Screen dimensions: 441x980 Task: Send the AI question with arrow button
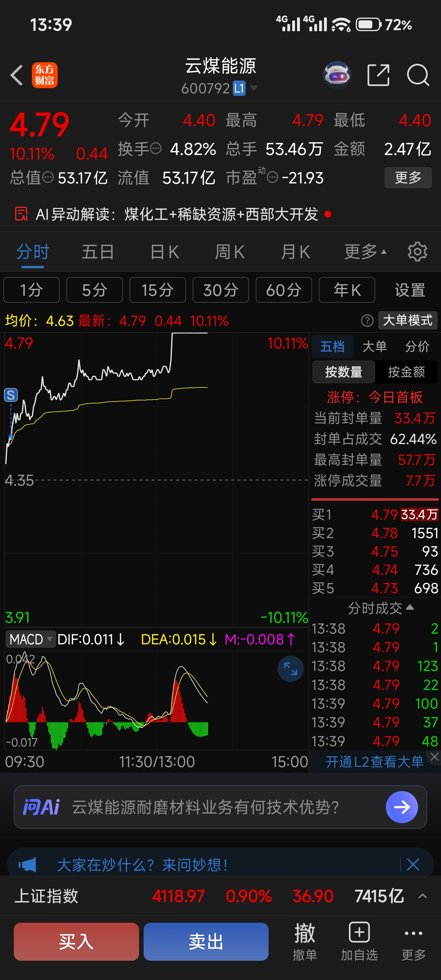click(402, 807)
